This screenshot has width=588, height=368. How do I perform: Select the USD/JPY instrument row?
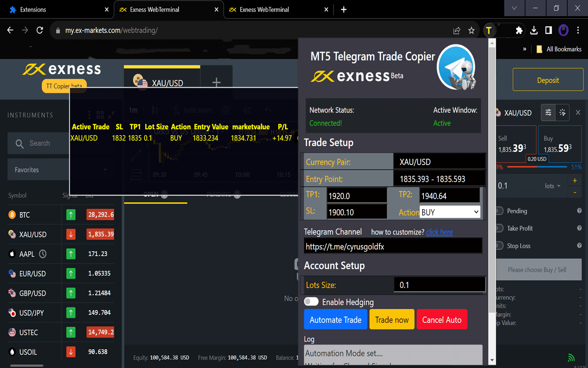click(61, 312)
